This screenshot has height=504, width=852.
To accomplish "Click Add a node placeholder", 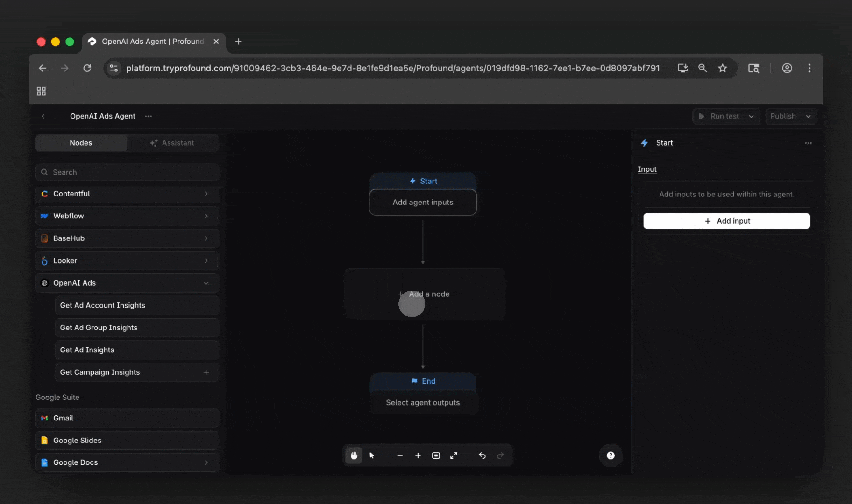I will (x=424, y=294).
